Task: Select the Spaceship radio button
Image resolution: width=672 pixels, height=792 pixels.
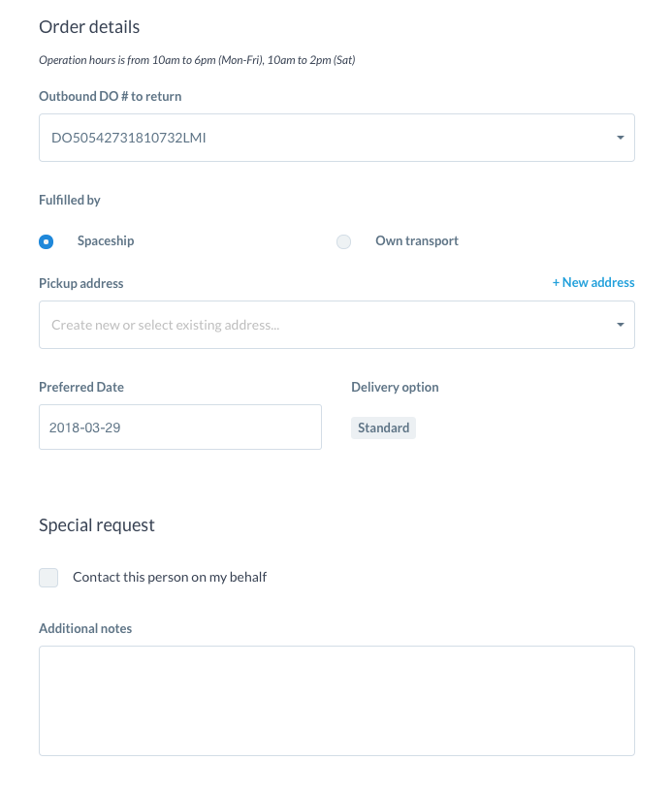Action: 46,241
